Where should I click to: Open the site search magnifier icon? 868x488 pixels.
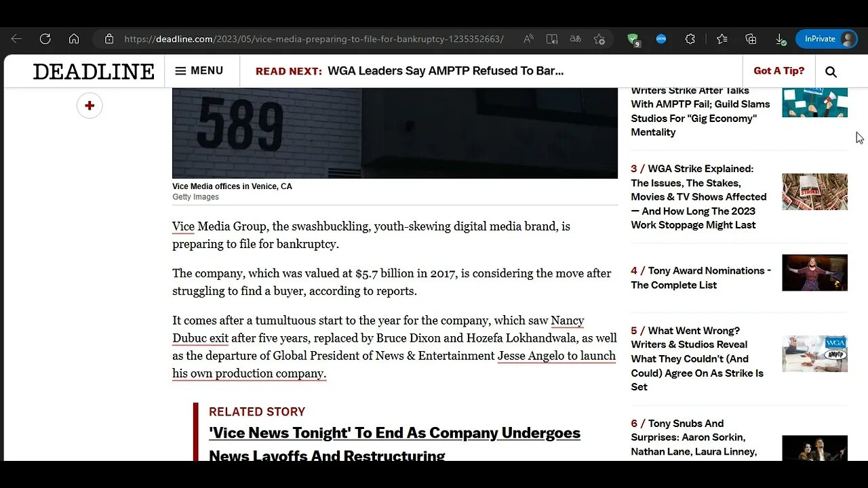831,71
